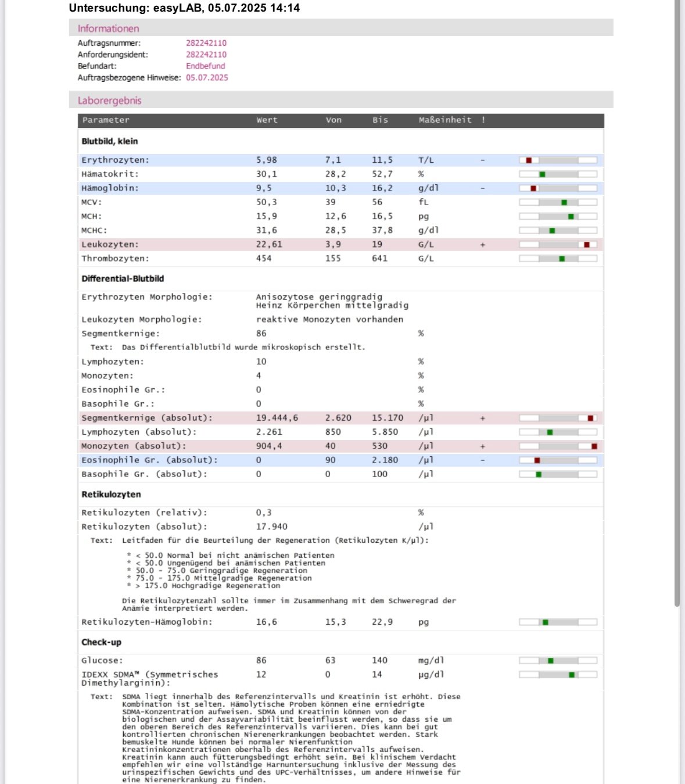Screen dimensions: 685x784
Task: Click the Auftragsnummer value '282242110'
Action: pyautogui.click(x=206, y=43)
